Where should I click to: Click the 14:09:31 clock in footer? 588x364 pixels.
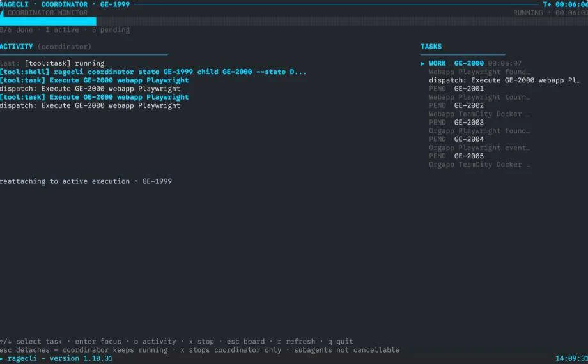pyautogui.click(x=571, y=358)
